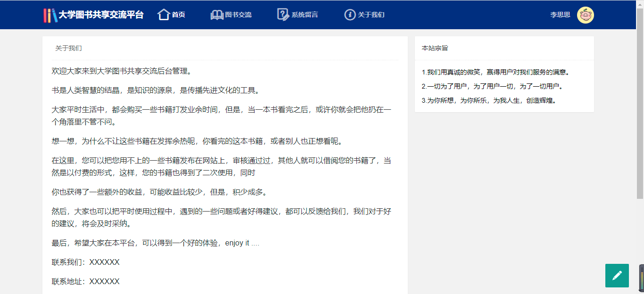
Task: Click the line ending with enjoy it
Action: (x=156, y=243)
